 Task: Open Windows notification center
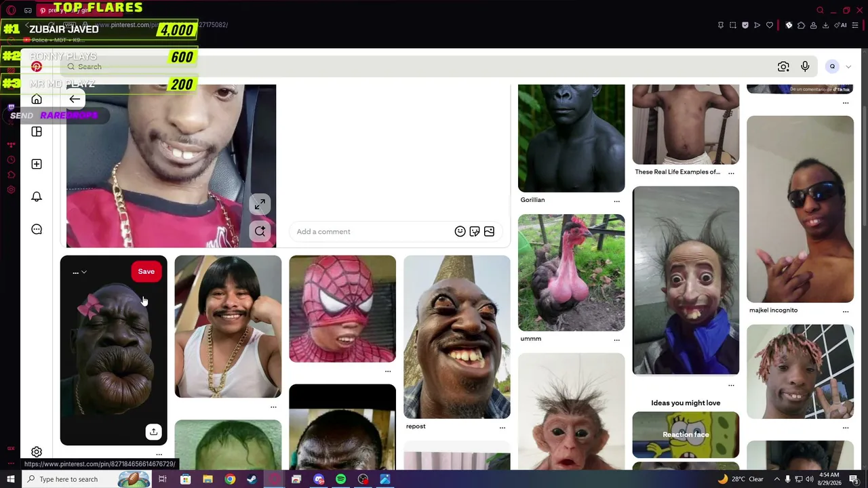coord(854,479)
